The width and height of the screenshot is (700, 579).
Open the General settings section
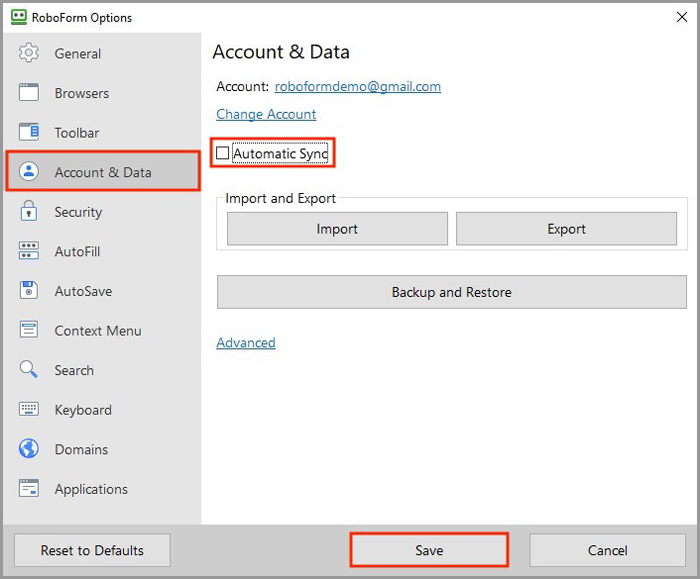click(102, 54)
